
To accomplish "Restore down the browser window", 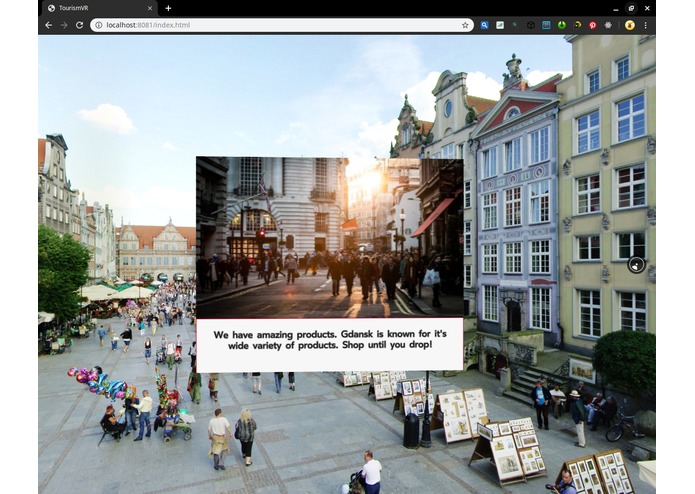I will (631, 8).
